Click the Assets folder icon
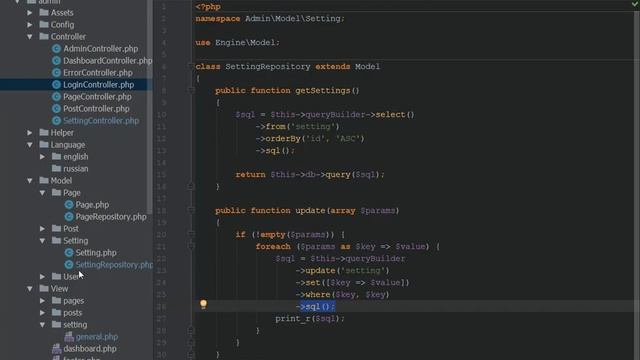 pyautogui.click(x=44, y=13)
